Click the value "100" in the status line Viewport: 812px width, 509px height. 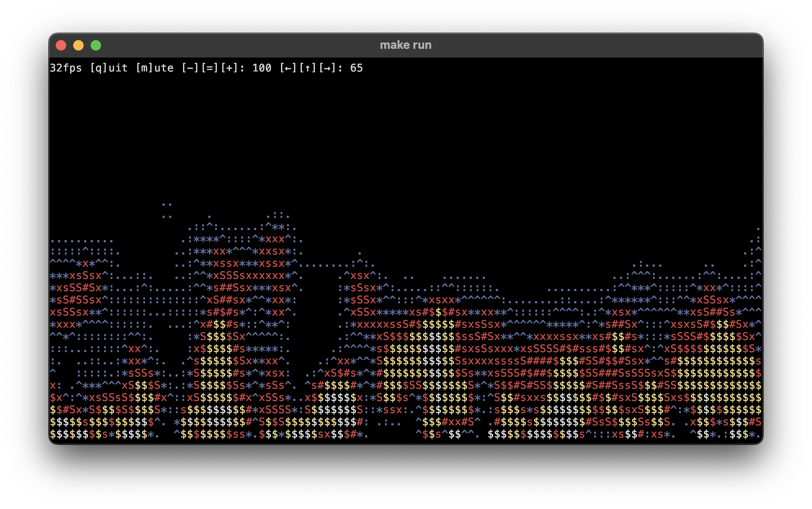(262, 68)
